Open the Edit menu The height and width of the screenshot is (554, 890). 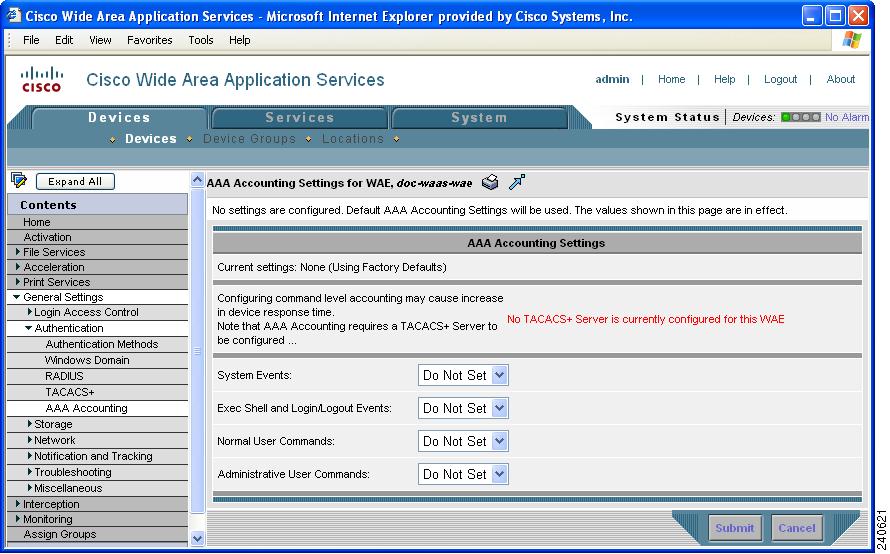[64, 40]
